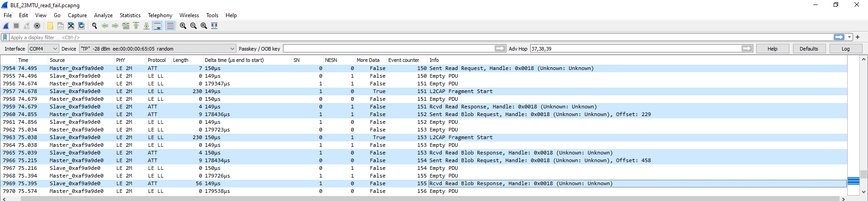
Task: Open the Statistics menu
Action: [130, 15]
